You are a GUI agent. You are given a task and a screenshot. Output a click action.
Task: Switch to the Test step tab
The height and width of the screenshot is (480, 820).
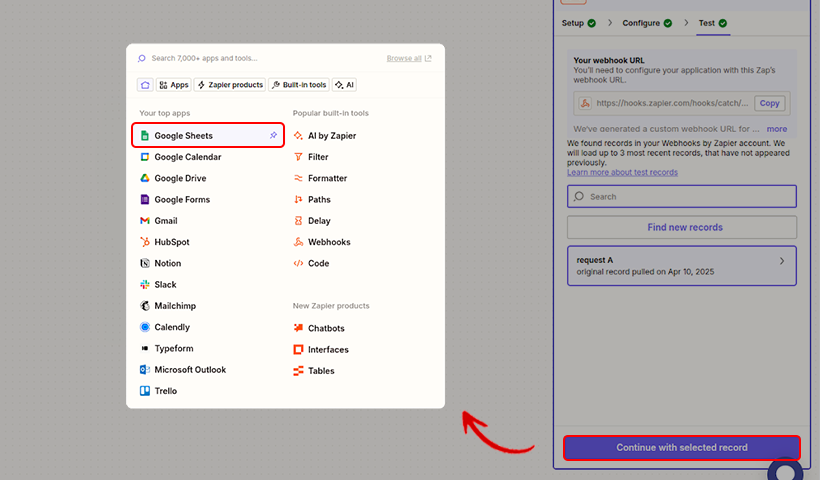[713, 23]
